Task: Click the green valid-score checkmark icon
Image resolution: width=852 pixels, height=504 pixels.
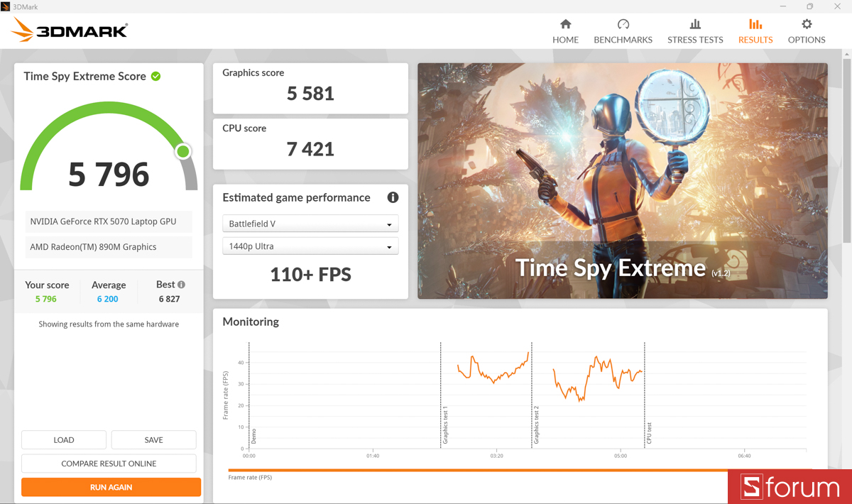Action: click(x=155, y=76)
